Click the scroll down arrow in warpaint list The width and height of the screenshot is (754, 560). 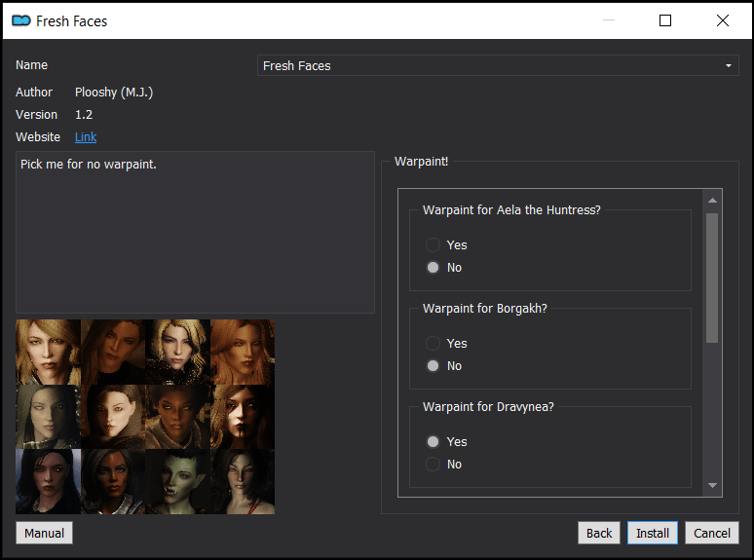[712, 485]
